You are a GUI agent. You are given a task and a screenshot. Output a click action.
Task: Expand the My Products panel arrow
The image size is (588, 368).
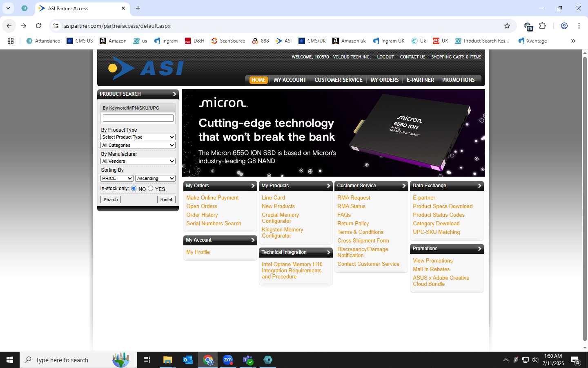coord(328,186)
